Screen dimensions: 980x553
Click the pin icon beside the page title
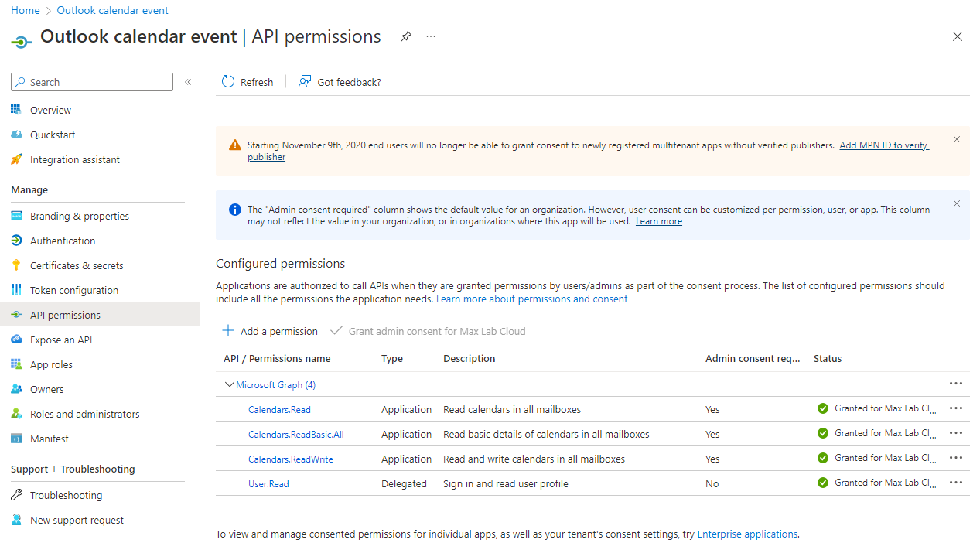(x=405, y=36)
